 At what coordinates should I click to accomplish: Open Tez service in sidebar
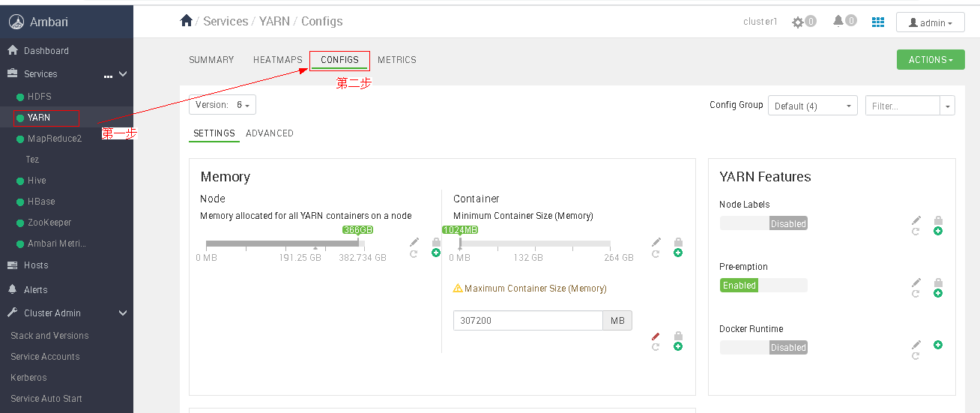32,160
